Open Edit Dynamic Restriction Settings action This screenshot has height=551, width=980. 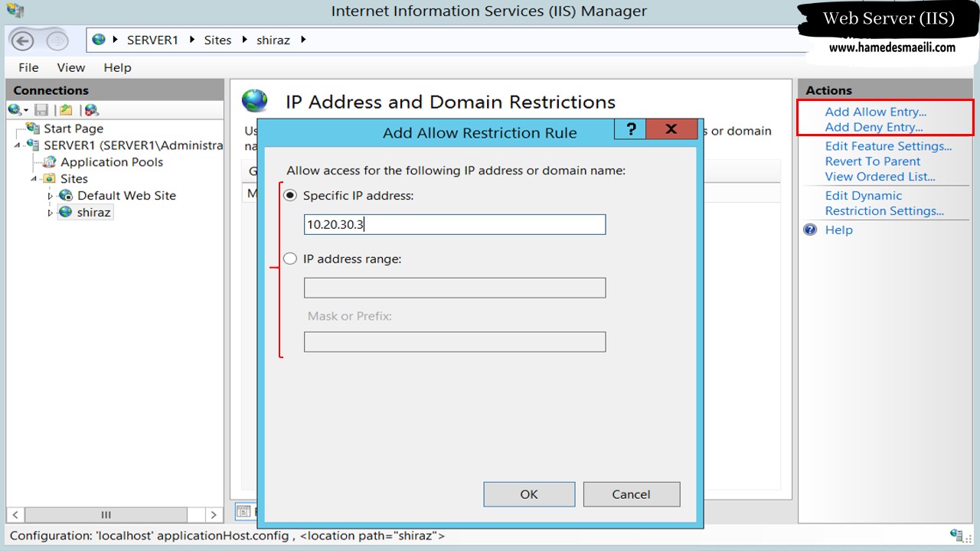pyautogui.click(x=884, y=203)
